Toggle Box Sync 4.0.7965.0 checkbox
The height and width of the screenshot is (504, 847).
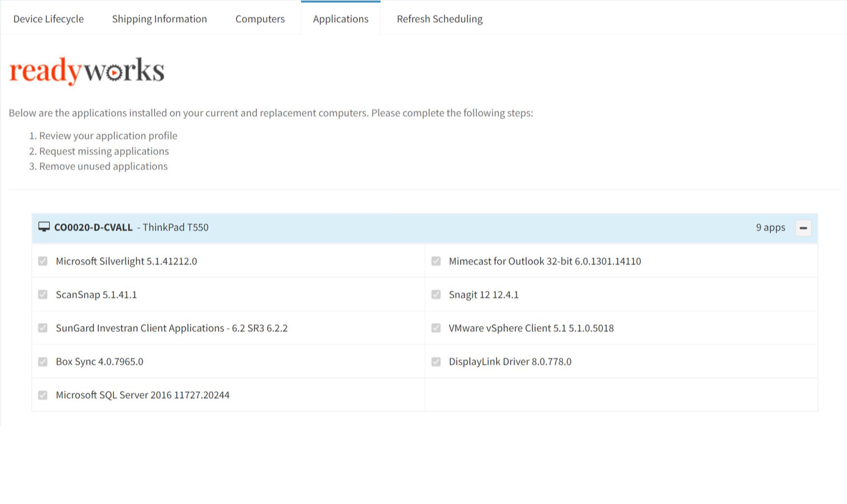pyautogui.click(x=43, y=362)
